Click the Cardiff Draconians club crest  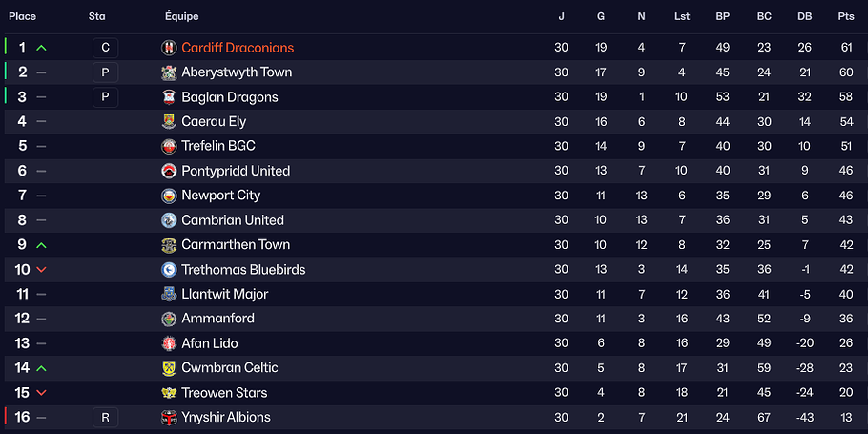(169, 48)
